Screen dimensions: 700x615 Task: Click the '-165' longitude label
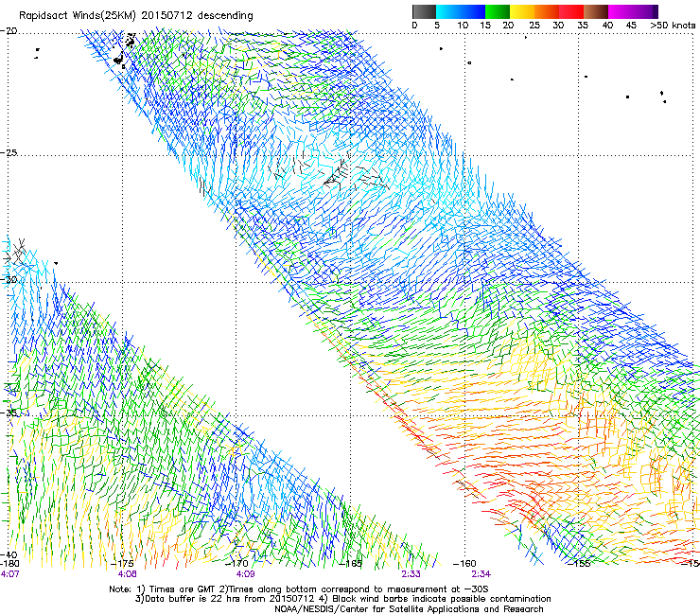point(351,563)
